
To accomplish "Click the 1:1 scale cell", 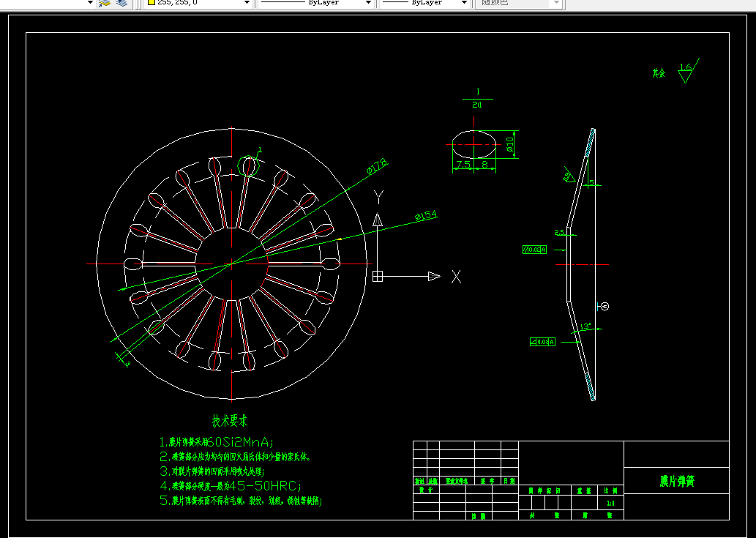I will coord(610,504).
